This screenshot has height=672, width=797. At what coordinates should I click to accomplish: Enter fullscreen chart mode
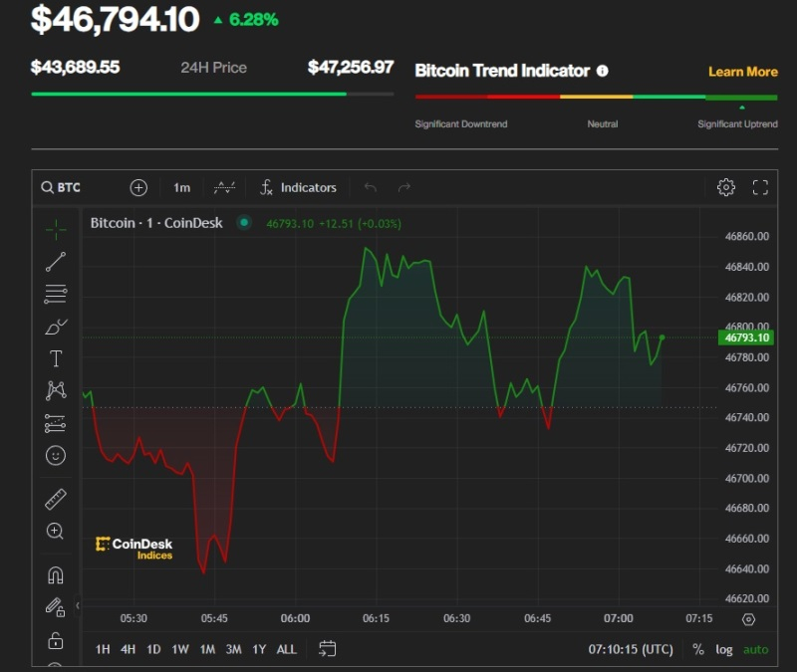(760, 187)
